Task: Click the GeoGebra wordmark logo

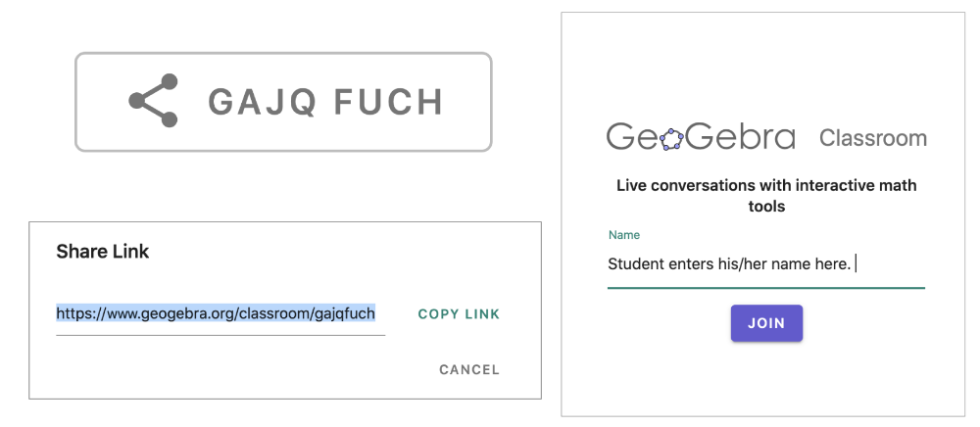Action: pyautogui.click(x=701, y=137)
